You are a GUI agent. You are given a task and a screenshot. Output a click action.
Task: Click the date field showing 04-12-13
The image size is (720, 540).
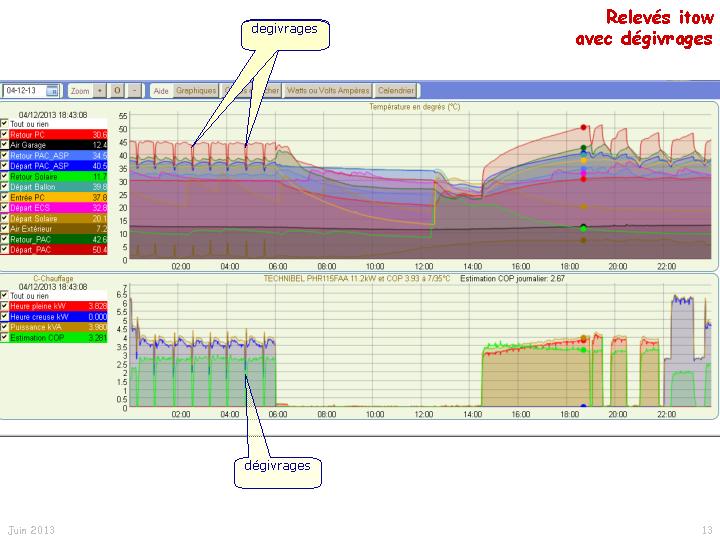24,91
